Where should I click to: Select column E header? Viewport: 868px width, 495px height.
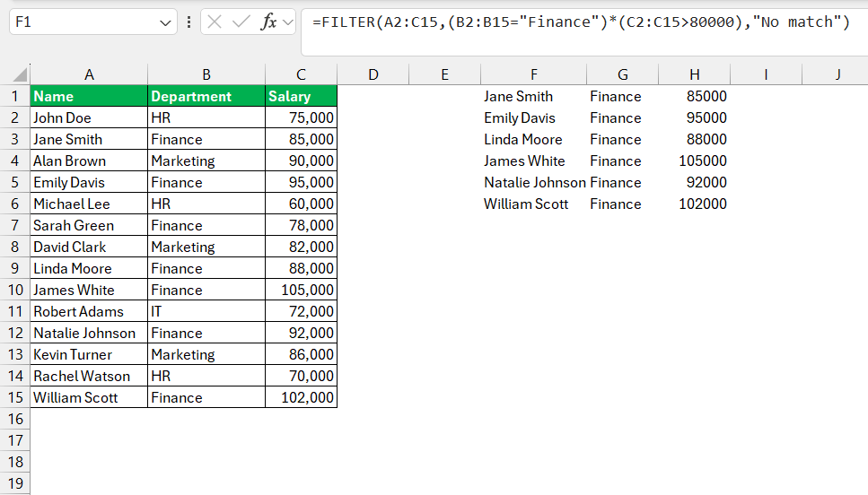444,74
